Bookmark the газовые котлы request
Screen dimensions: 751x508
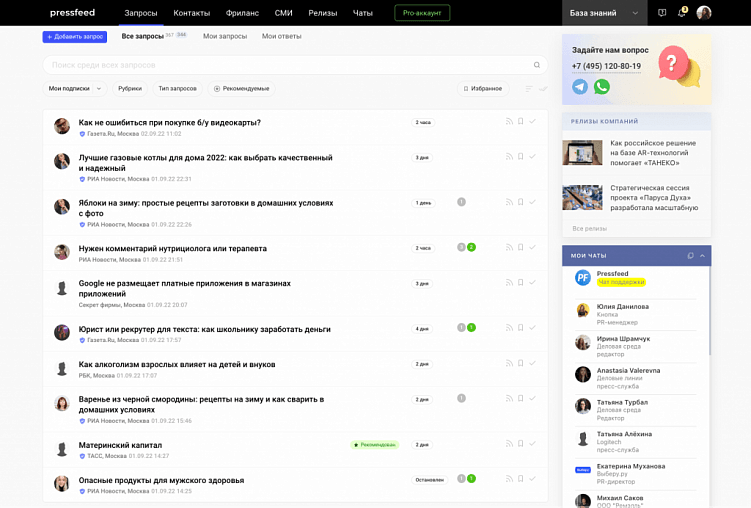tap(521, 157)
